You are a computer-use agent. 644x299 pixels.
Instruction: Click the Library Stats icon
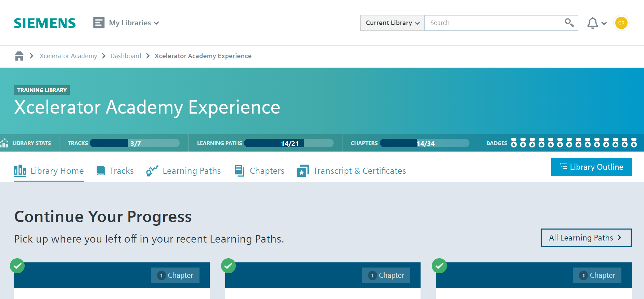coord(4,143)
